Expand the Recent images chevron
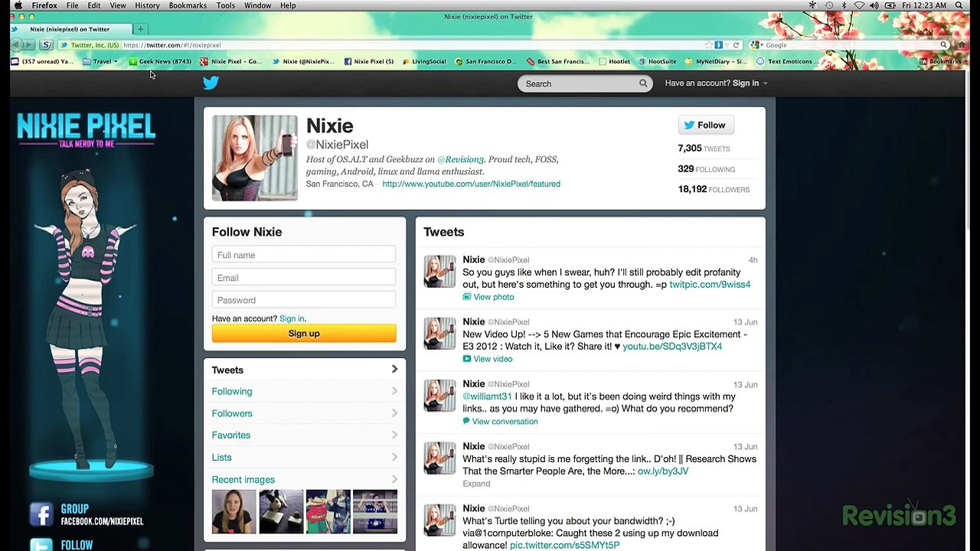980x551 pixels. pyautogui.click(x=394, y=480)
